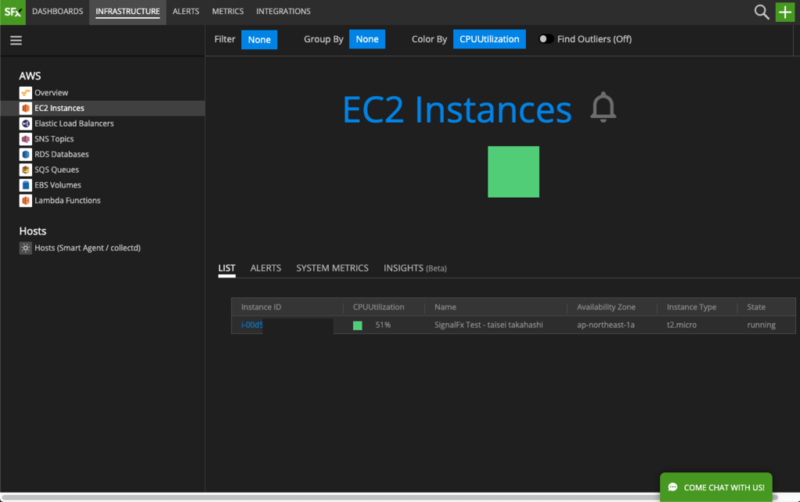Click the running state cell
800x502 pixels.
click(x=761, y=325)
